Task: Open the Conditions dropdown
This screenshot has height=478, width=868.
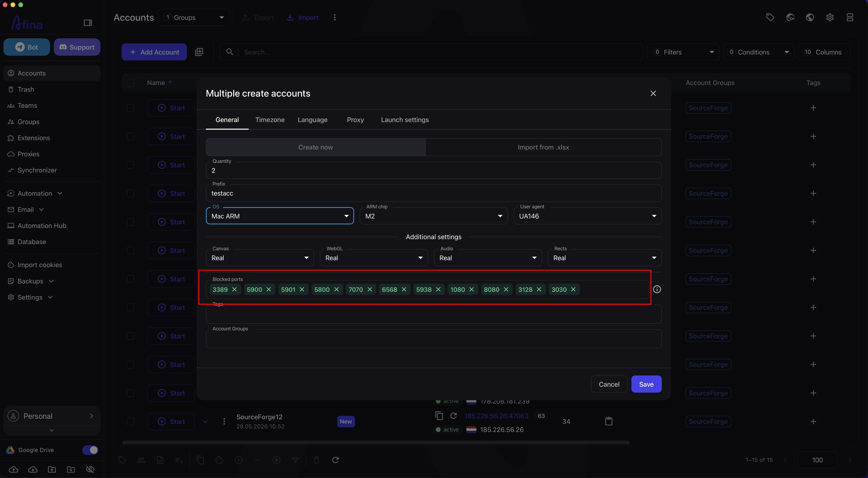Action: pos(759,52)
